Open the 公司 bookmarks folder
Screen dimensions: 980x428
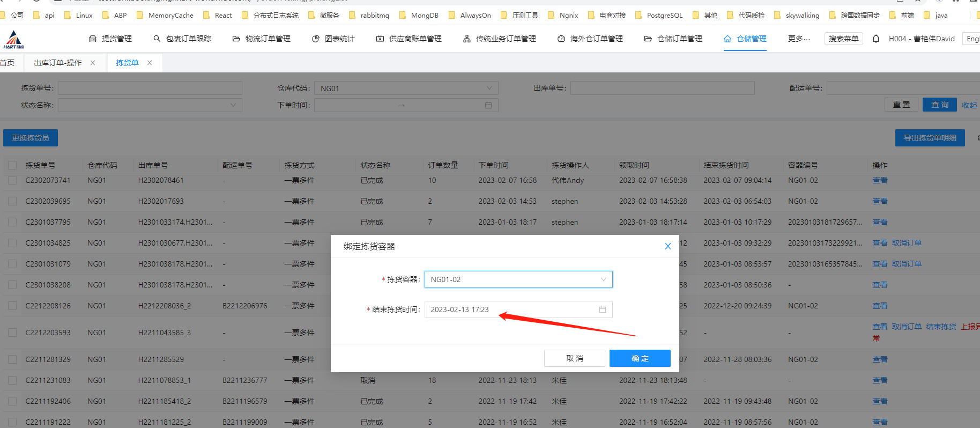[12, 15]
